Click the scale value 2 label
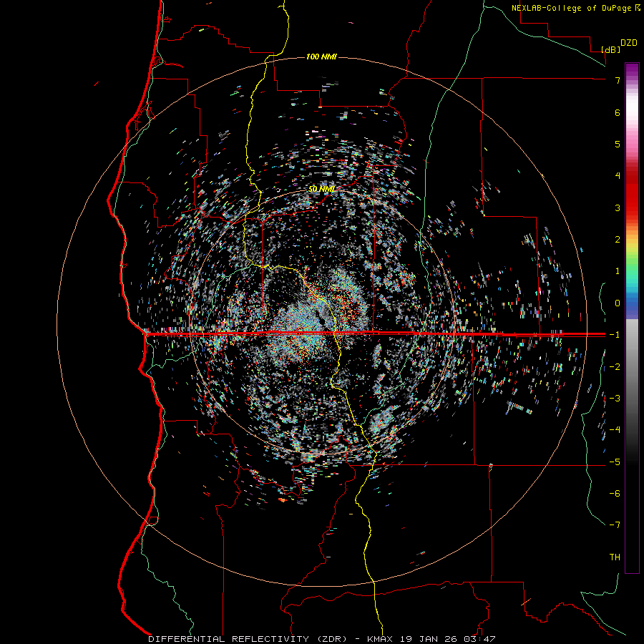Image resolution: width=644 pixels, height=644 pixels. click(618, 240)
